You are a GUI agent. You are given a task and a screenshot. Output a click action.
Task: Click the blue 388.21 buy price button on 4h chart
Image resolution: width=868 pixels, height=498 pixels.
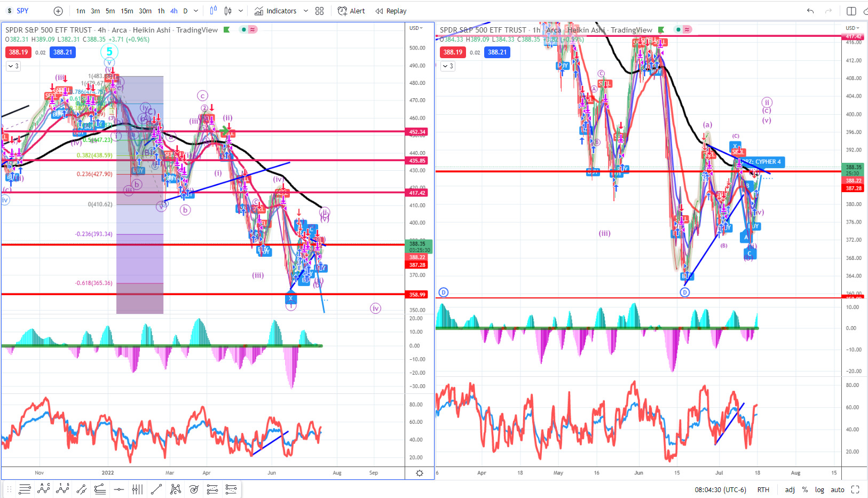pos(62,52)
